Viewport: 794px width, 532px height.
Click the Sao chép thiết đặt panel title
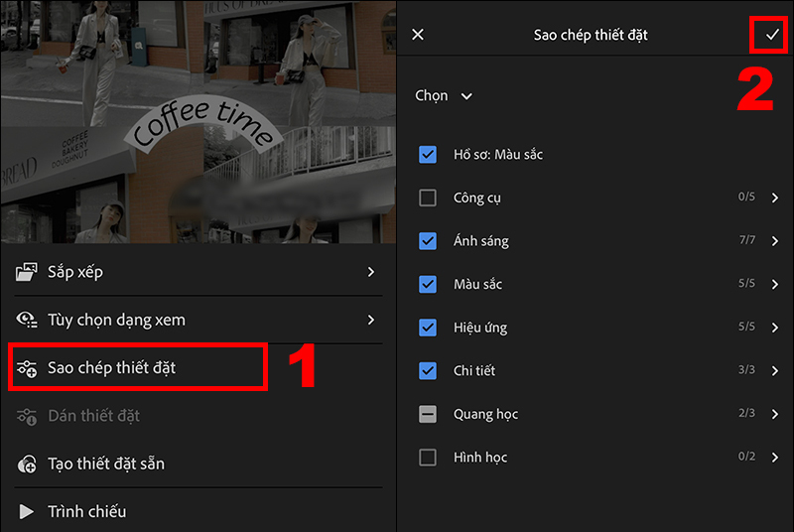[591, 35]
